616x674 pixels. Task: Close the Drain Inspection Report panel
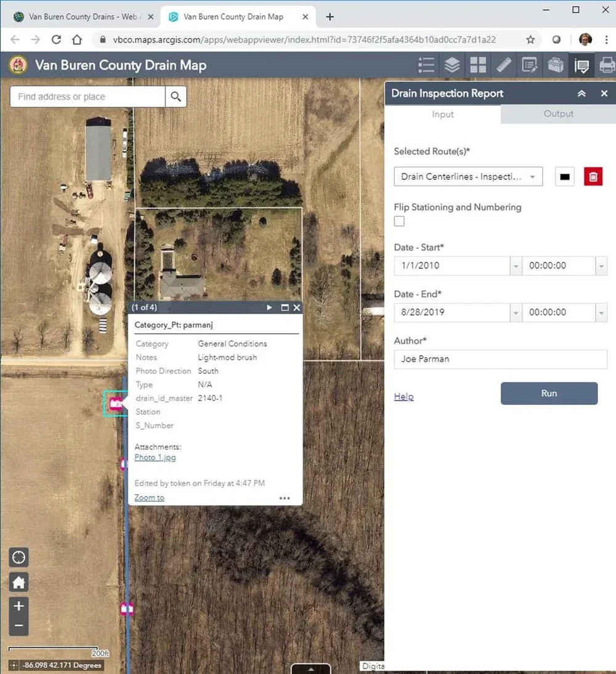point(604,93)
